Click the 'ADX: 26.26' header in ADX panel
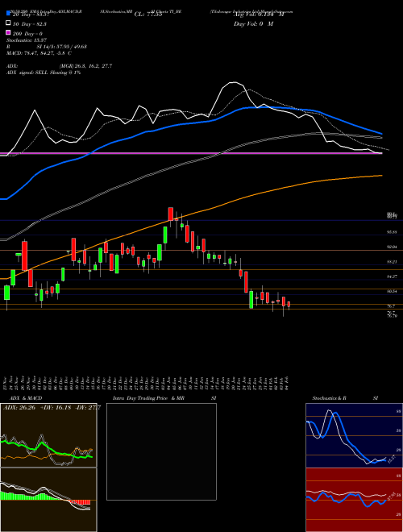Viewport: 403px width, 532px height. [x=19, y=408]
